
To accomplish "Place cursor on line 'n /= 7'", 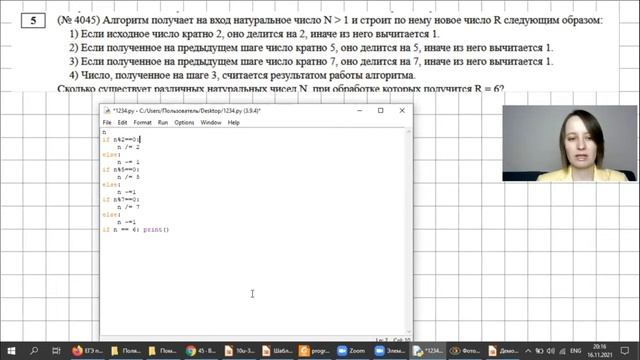I will [128, 207].
